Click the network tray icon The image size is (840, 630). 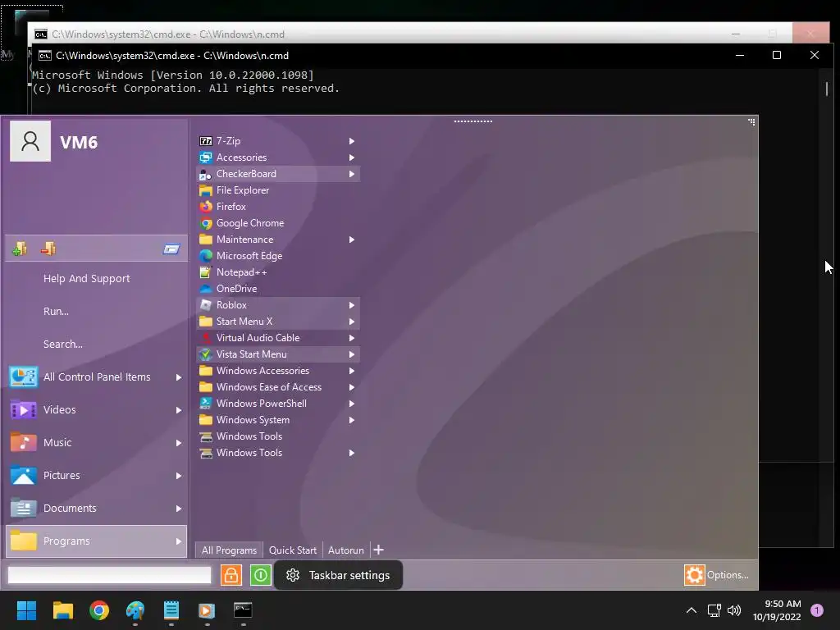point(714,610)
